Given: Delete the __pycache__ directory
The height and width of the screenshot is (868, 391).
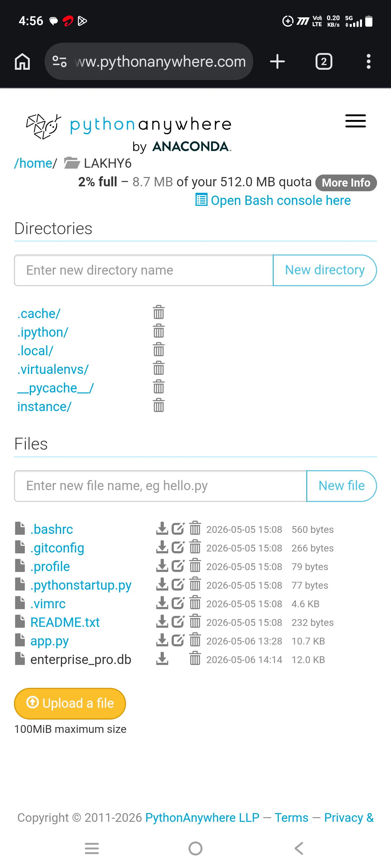Looking at the screenshot, I should [159, 387].
